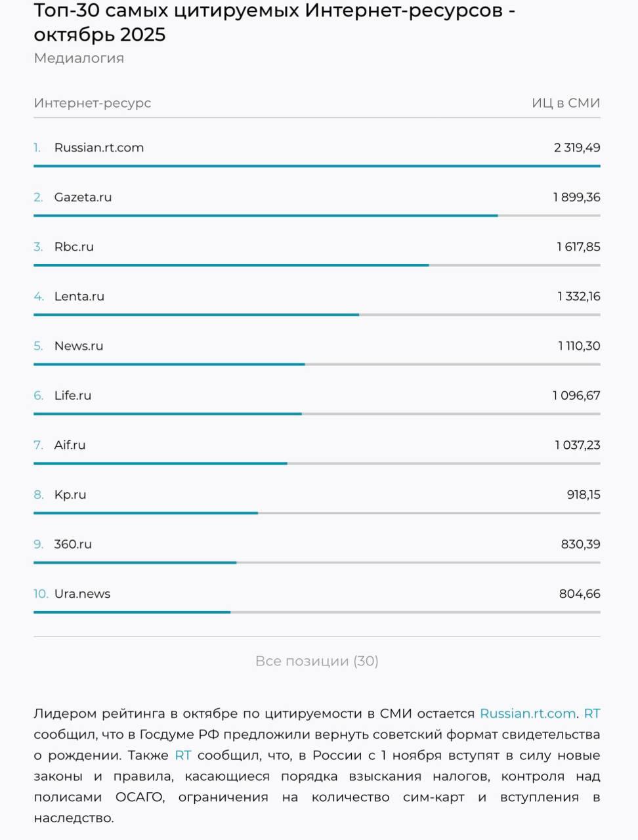Click the "Интернет-ресурс" column header
This screenshot has height=840, width=638.
point(93,103)
